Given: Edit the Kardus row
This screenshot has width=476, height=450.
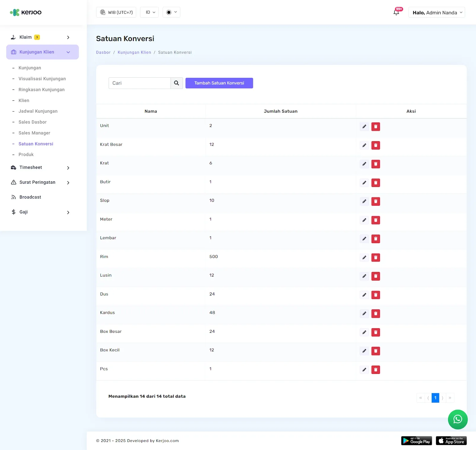Looking at the screenshot, I should tap(364, 314).
